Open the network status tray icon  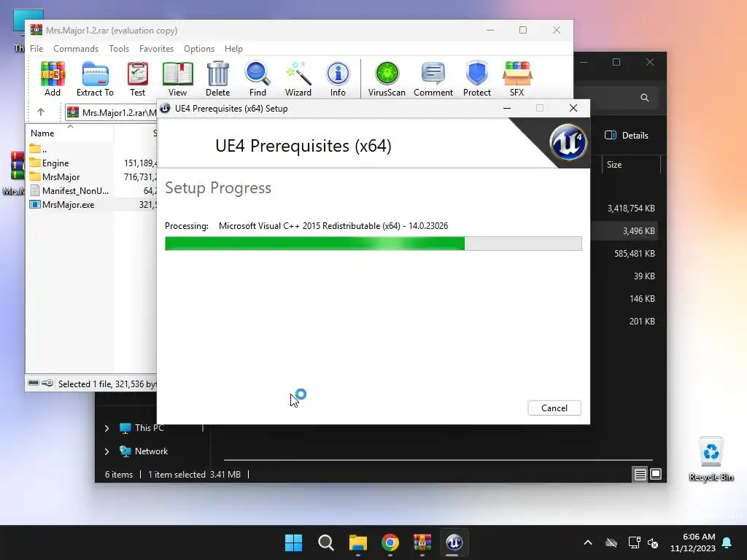[634, 542]
